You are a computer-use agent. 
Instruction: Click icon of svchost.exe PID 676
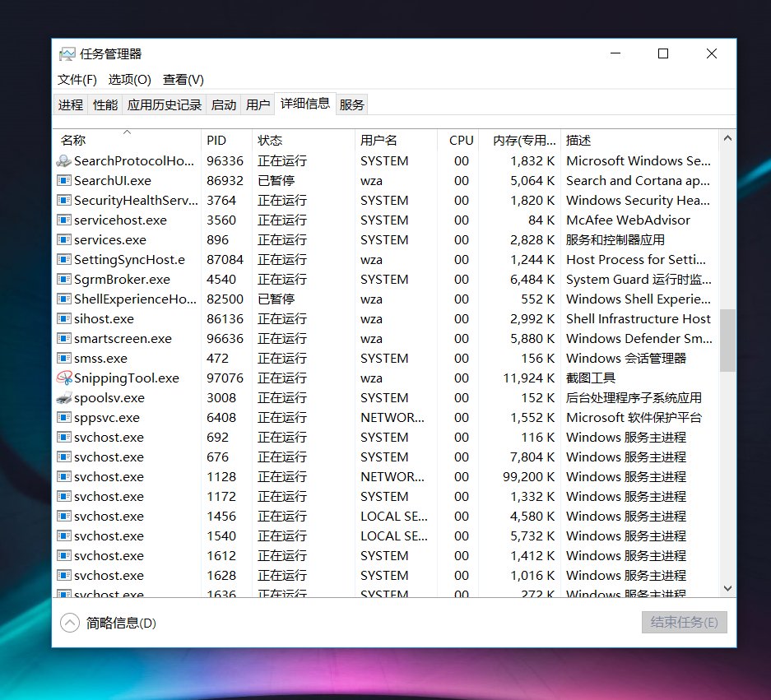click(x=64, y=457)
